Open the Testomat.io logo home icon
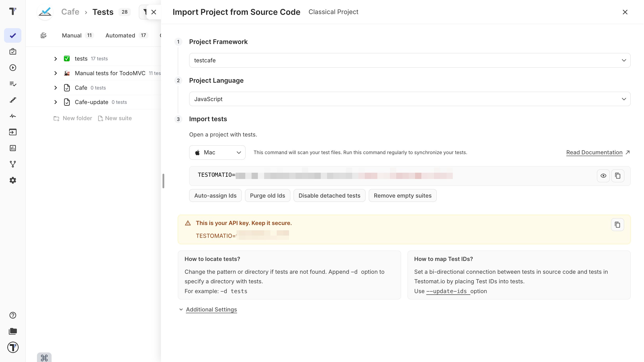Screen dimensions: 644x362 13,11
